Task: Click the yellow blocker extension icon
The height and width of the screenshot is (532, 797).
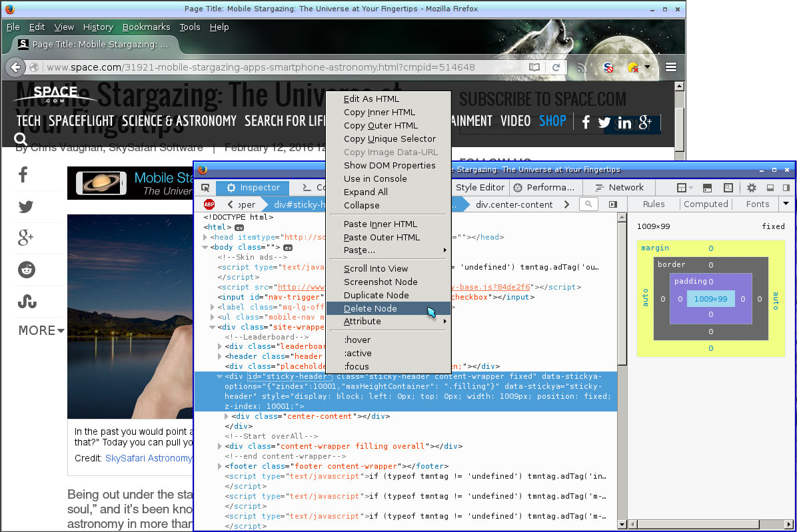Action: tap(633, 67)
